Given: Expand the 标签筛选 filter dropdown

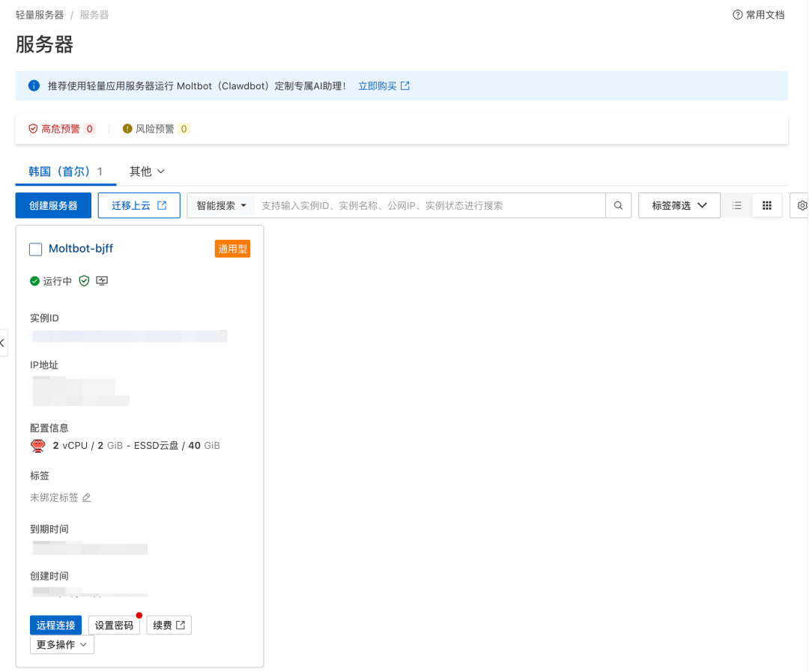Looking at the screenshot, I should [678, 205].
